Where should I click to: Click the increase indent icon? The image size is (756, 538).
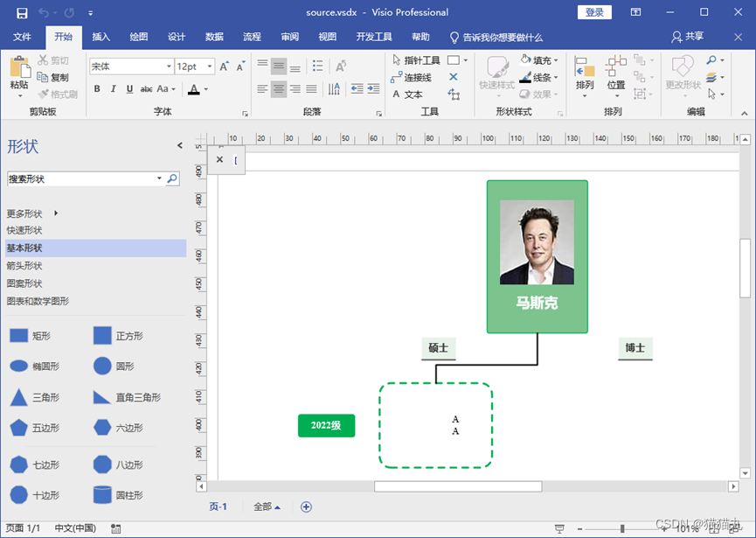[x=374, y=88]
